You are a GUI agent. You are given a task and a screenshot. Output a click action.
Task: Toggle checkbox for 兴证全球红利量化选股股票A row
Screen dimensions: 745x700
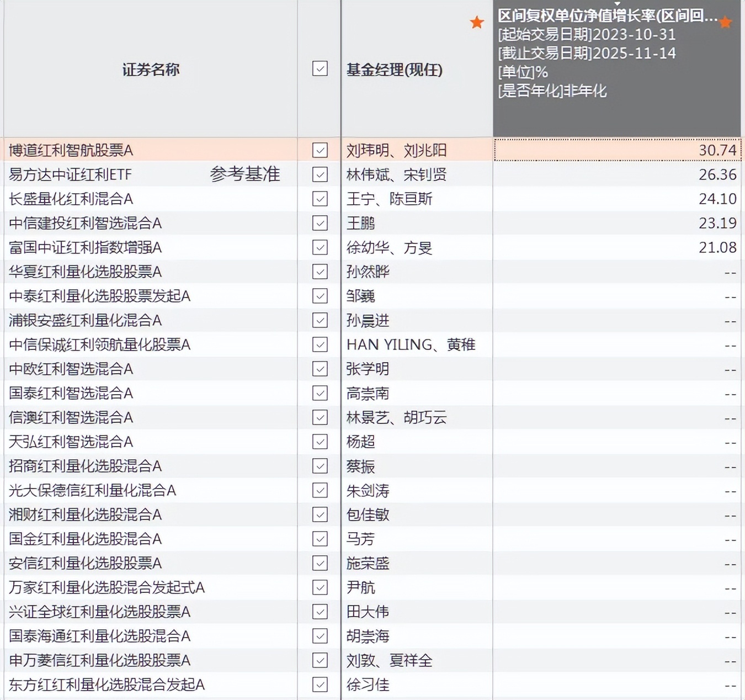(x=320, y=612)
